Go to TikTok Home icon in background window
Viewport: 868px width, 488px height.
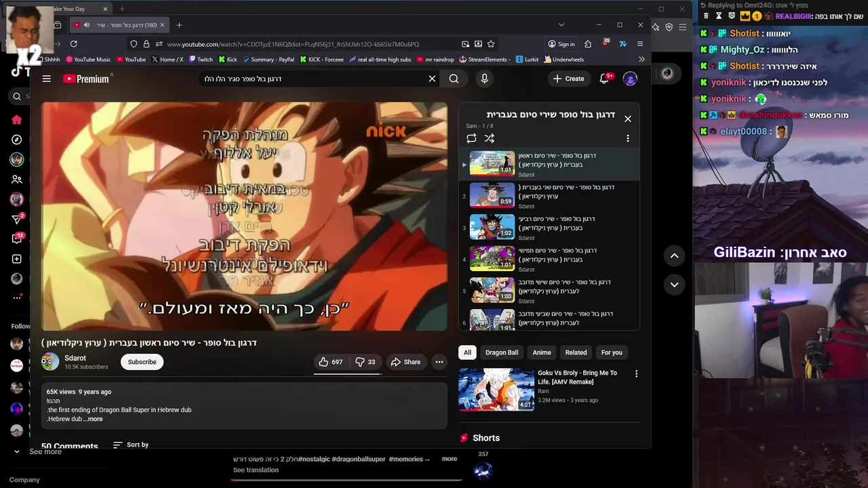(17, 120)
